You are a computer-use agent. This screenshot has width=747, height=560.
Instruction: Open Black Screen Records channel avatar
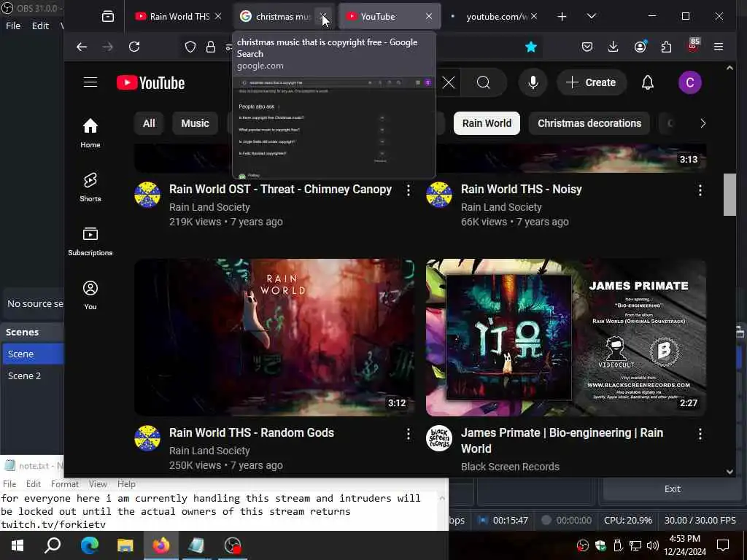[x=438, y=438]
